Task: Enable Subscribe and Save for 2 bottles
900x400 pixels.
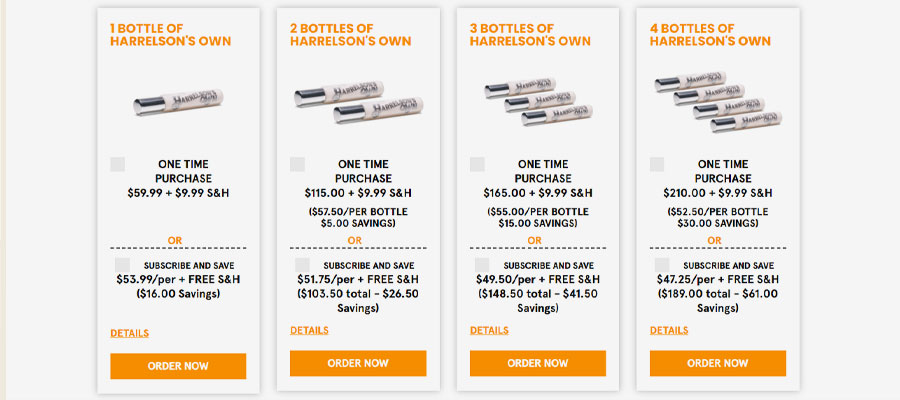Action: click(x=302, y=265)
